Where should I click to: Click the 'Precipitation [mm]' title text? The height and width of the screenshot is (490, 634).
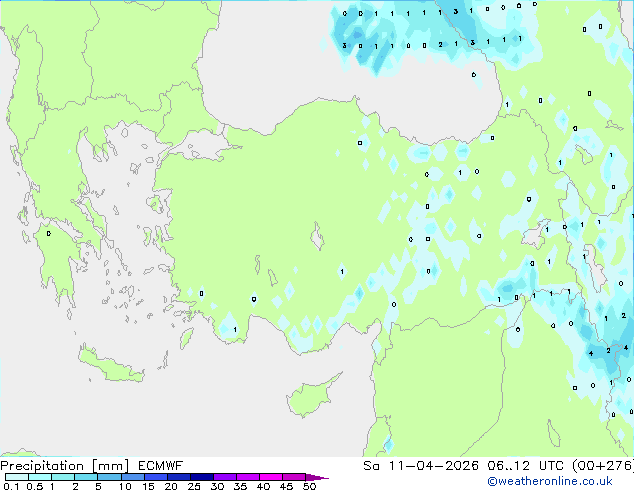tap(64, 466)
